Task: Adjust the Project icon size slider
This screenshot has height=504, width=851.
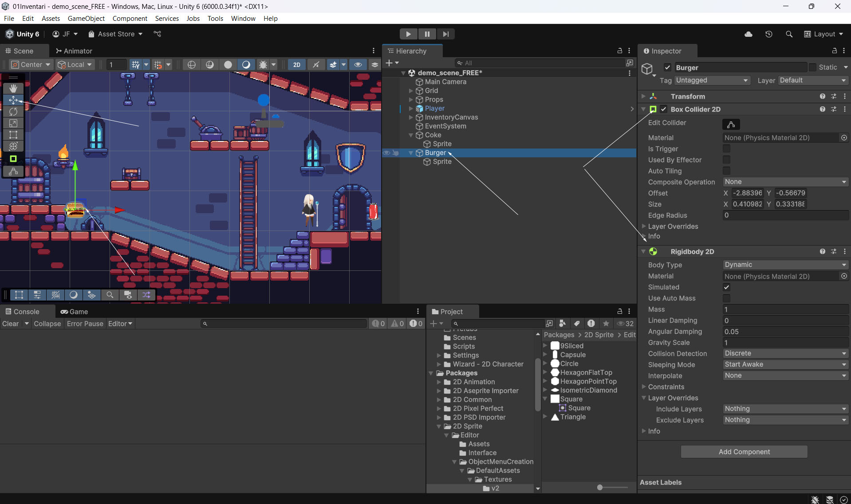Action: click(600, 487)
